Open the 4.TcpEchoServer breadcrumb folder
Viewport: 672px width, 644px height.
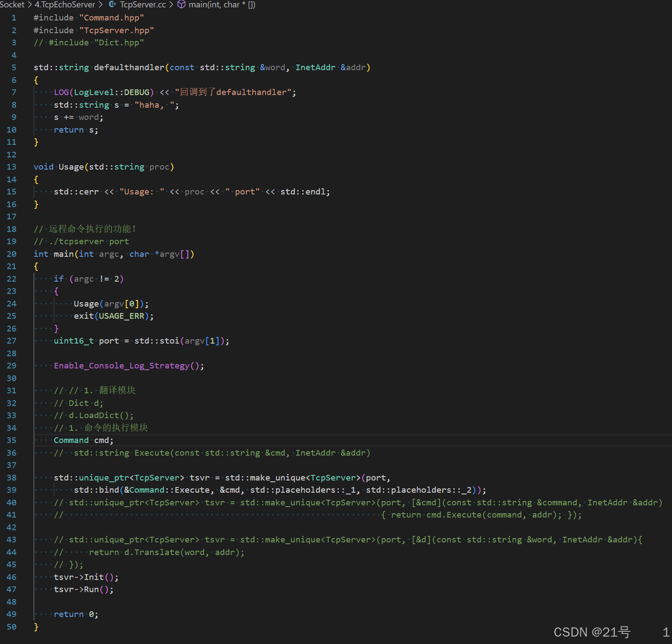(x=65, y=4)
